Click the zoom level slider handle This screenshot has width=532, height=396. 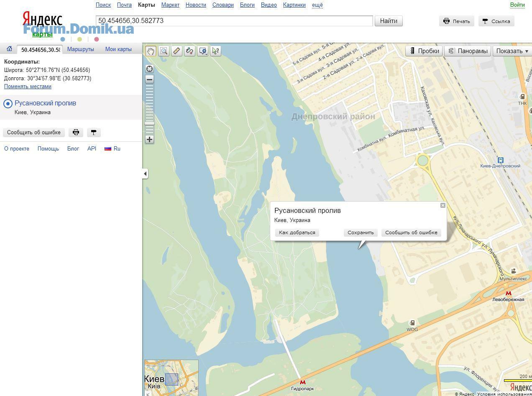(149, 123)
